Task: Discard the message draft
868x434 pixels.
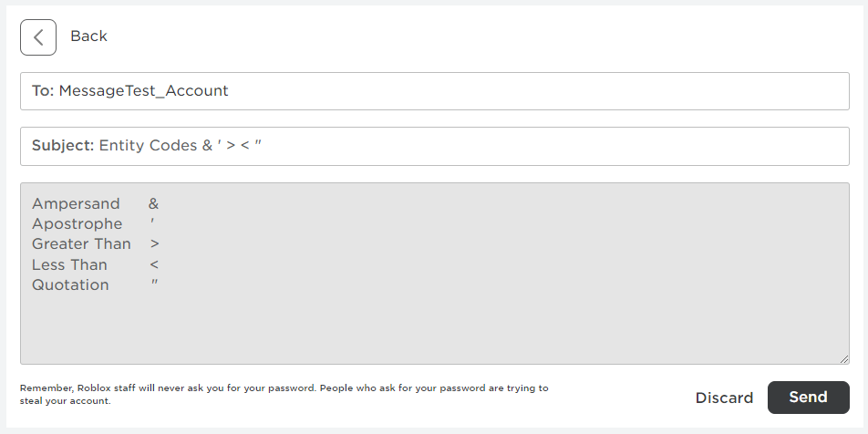Action: [724, 398]
